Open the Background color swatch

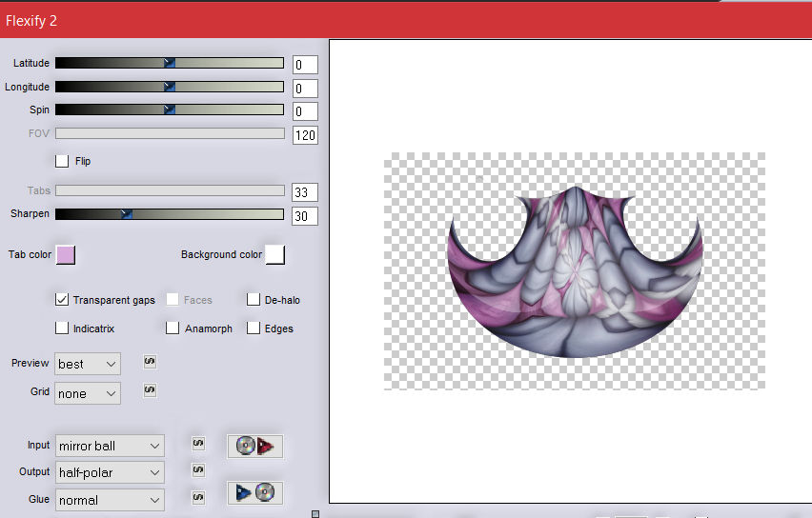coord(275,254)
